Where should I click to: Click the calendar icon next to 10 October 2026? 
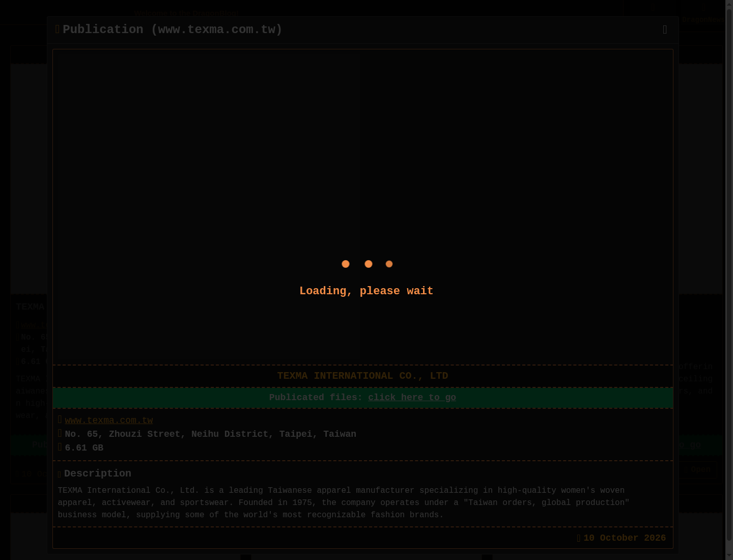tap(579, 538)
